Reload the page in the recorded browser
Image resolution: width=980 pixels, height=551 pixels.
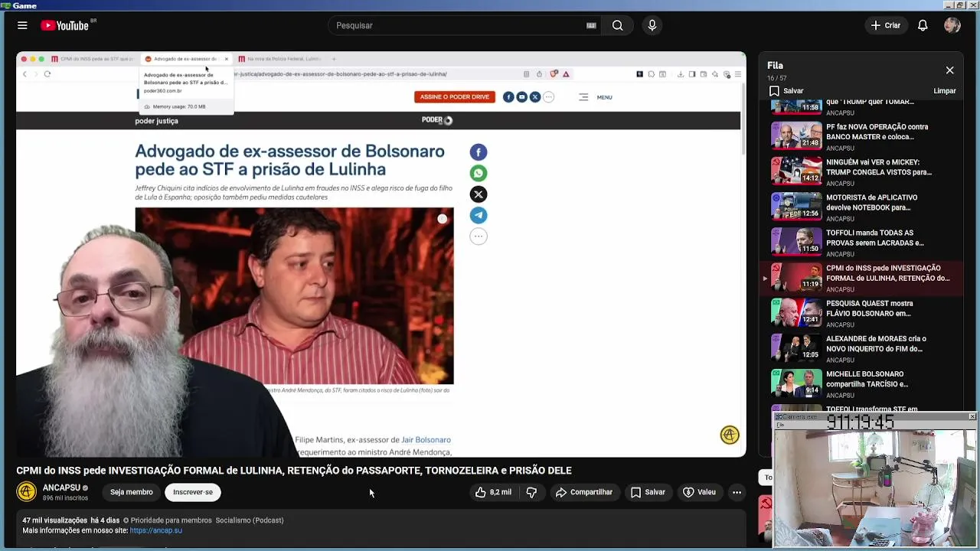pyautogui.click(x=47, y=74)
